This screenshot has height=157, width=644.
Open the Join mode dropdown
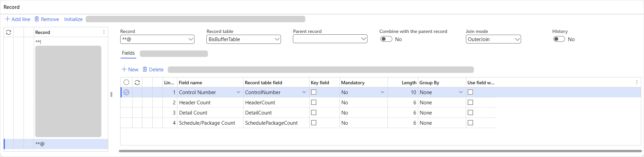pos(517,39)
